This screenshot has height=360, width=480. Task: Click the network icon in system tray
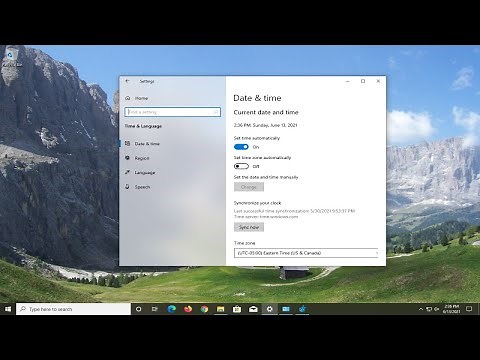(x=429, y=309)
